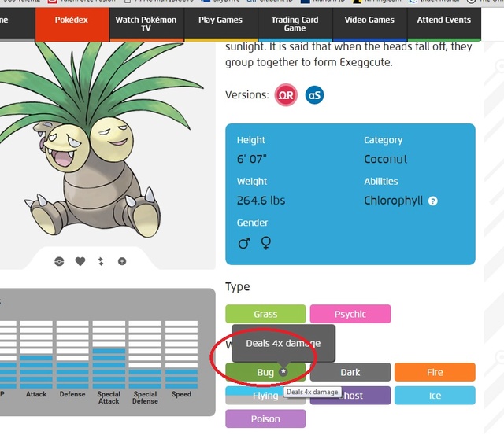Select the Alpha Sapphire version icon
This screenshot has height=435, width=504.
coord(314,95)
